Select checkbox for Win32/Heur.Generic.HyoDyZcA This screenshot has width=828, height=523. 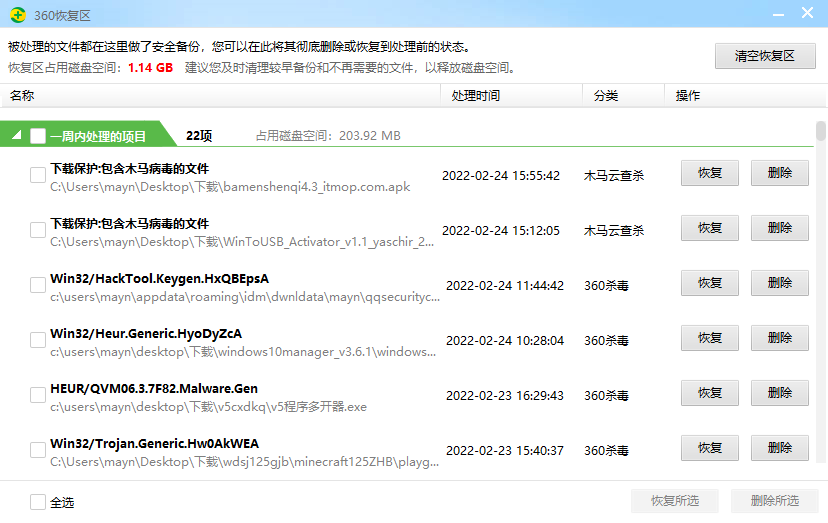(x=38, y=340)
